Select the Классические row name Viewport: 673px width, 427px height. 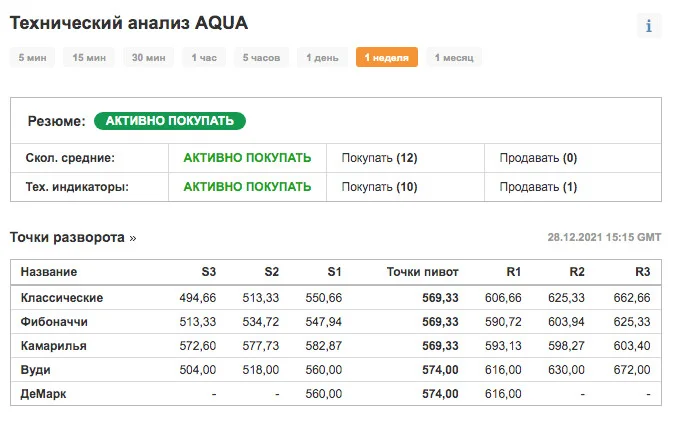pos(62,298)
